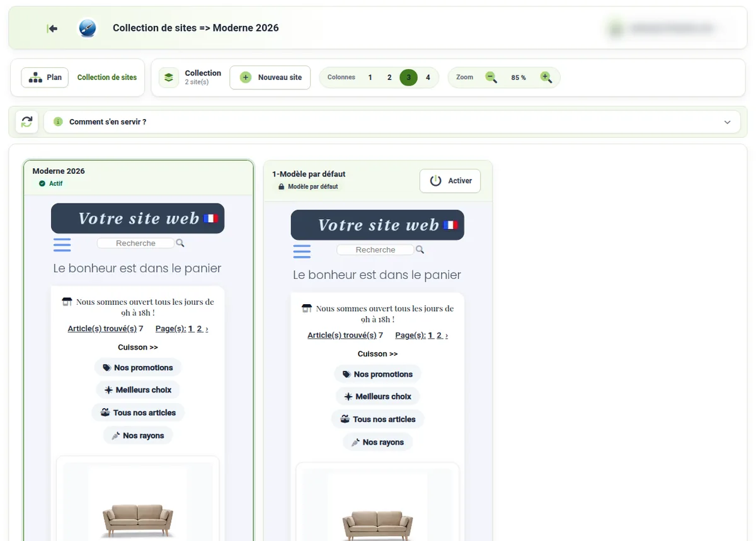Screen dimensions: 756x541
Task: Zoom in with the plus magnifier
Action: click(546, 77)
